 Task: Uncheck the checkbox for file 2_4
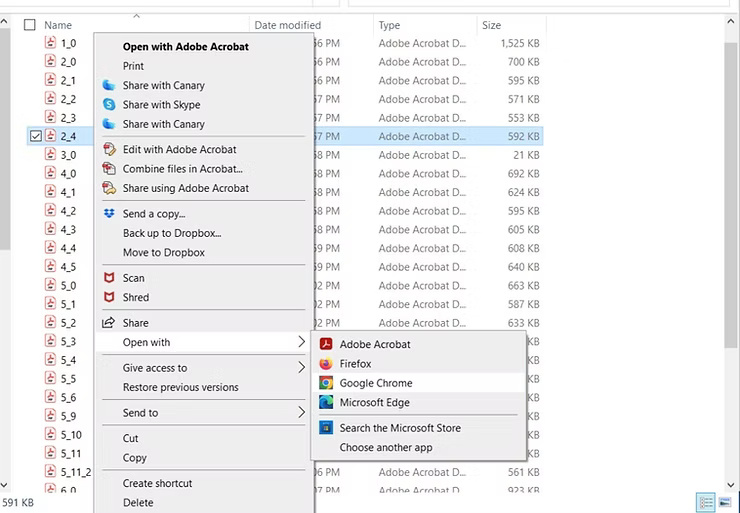[x=35, y=136]
